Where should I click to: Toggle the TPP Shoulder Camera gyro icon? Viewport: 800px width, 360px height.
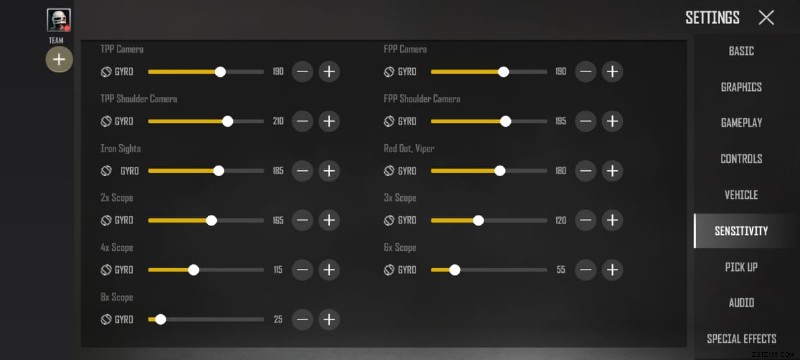pyautogui.click(x=106, y=121)
